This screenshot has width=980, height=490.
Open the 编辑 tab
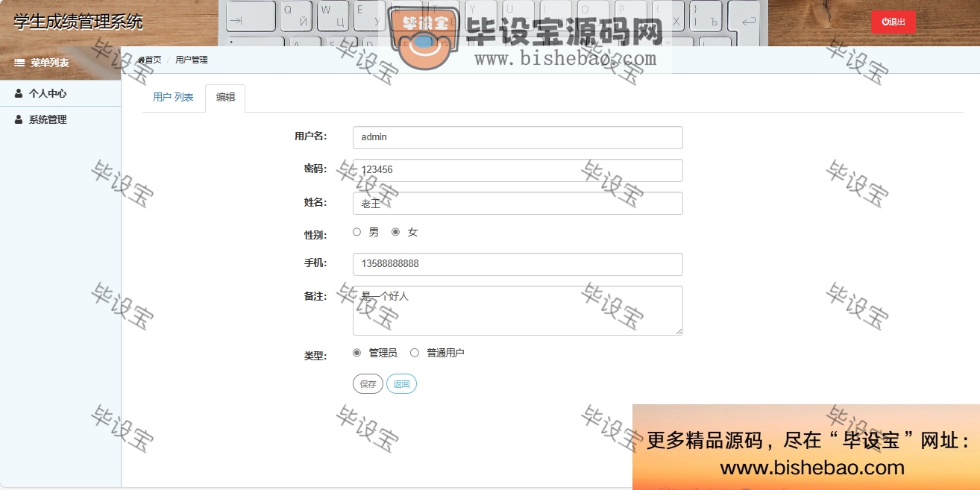pos(225,98)
